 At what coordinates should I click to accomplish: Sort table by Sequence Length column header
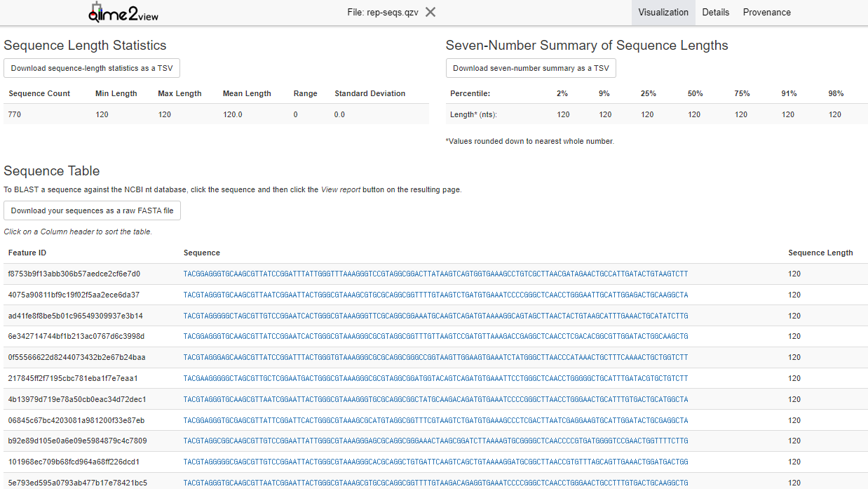tap(820, 253)
